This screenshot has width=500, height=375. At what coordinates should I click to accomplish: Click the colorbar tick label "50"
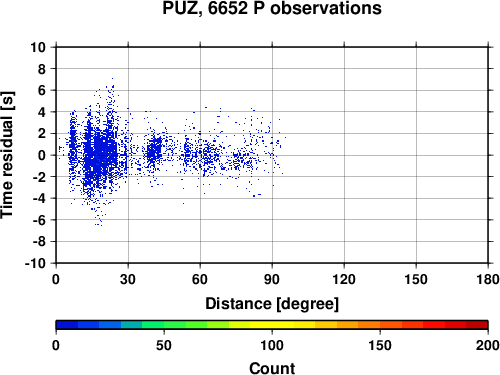164,345
